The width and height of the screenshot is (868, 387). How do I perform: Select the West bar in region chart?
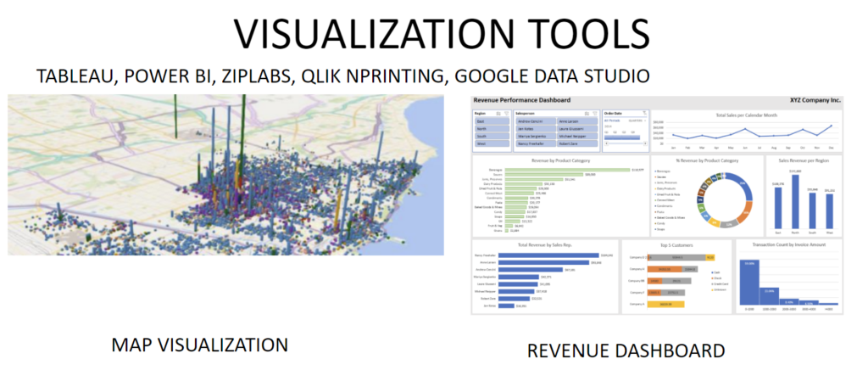pyautogui.click(x=829, y=210)
